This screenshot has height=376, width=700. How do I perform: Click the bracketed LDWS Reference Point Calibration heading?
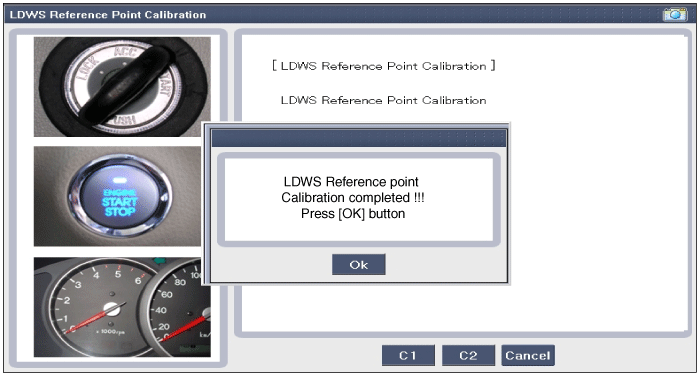point(383,66)
